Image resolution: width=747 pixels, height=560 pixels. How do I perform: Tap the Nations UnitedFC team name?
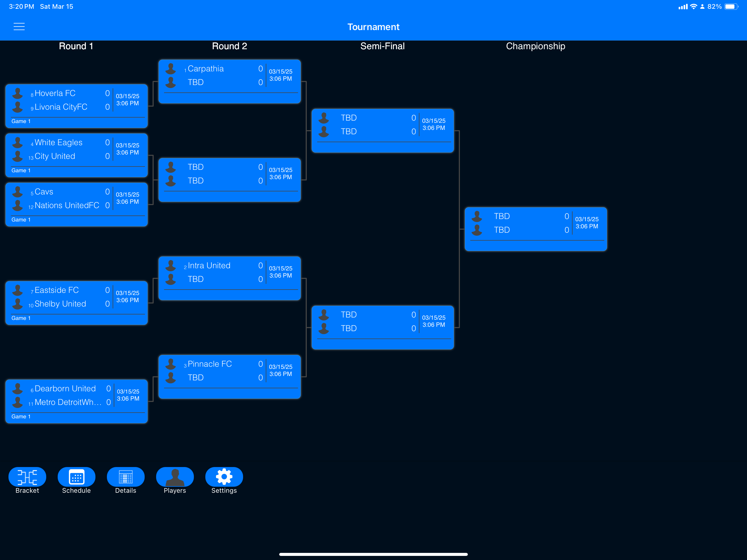click(x=67, y=205)
